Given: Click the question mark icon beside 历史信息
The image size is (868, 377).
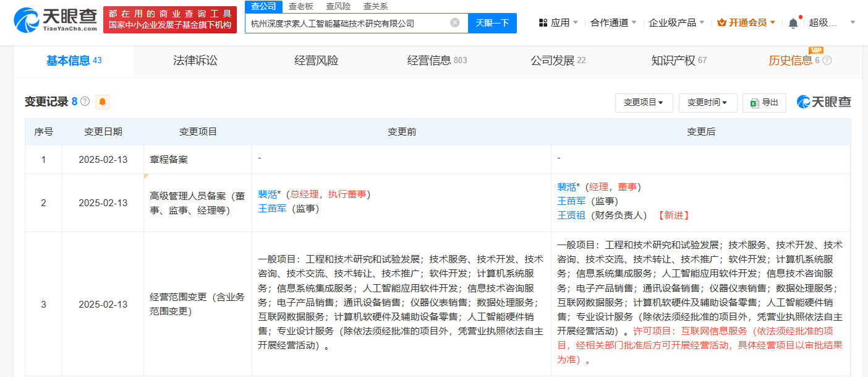Looking at the screenshot, I should click(x=827, y=61).
